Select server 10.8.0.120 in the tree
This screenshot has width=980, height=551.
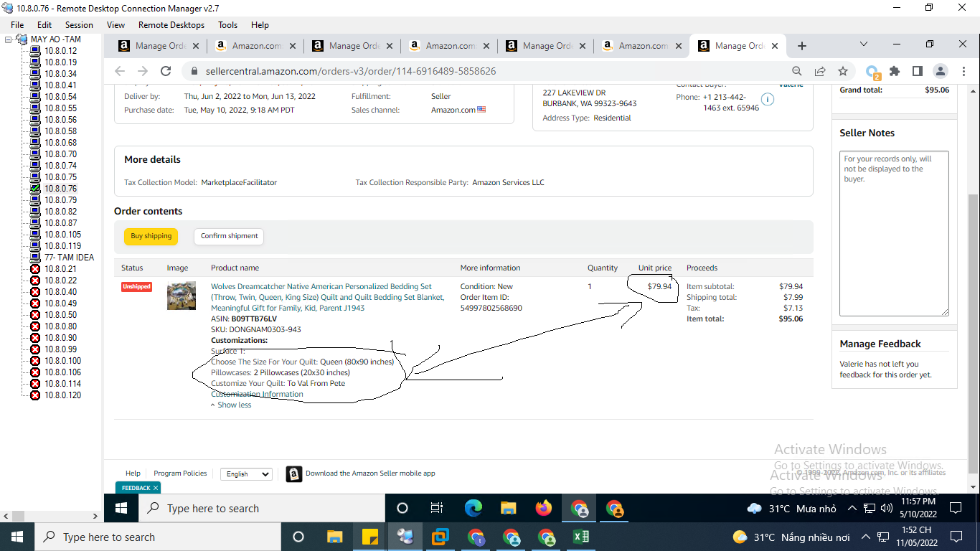[62, 395]
